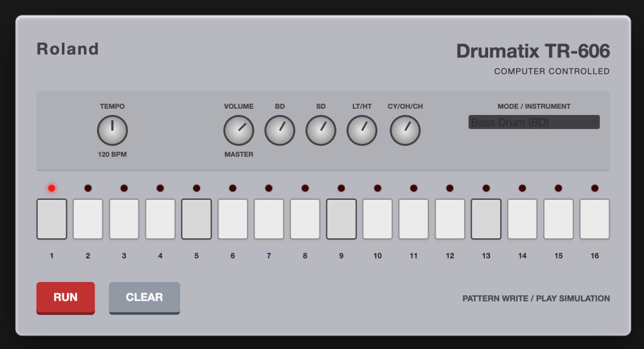Click the LED above step 12
This screenshot has height=349, width=644.
point(450,188)
